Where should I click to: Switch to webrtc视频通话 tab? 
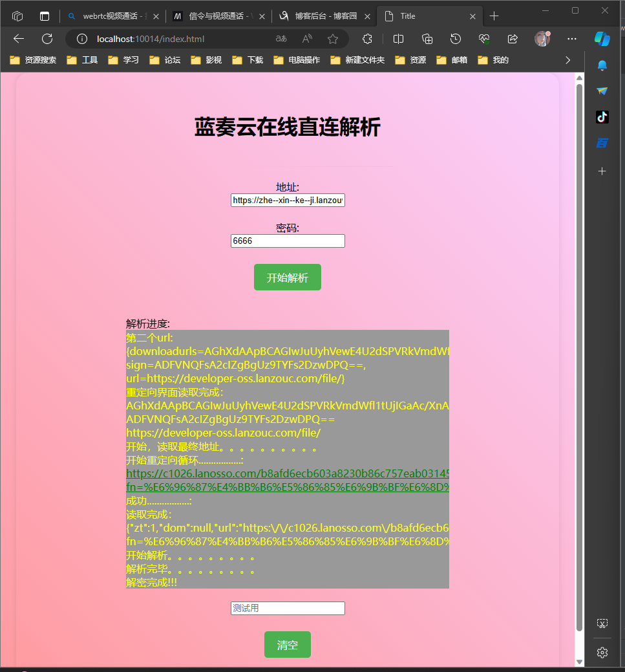click(x=112, y=16)
